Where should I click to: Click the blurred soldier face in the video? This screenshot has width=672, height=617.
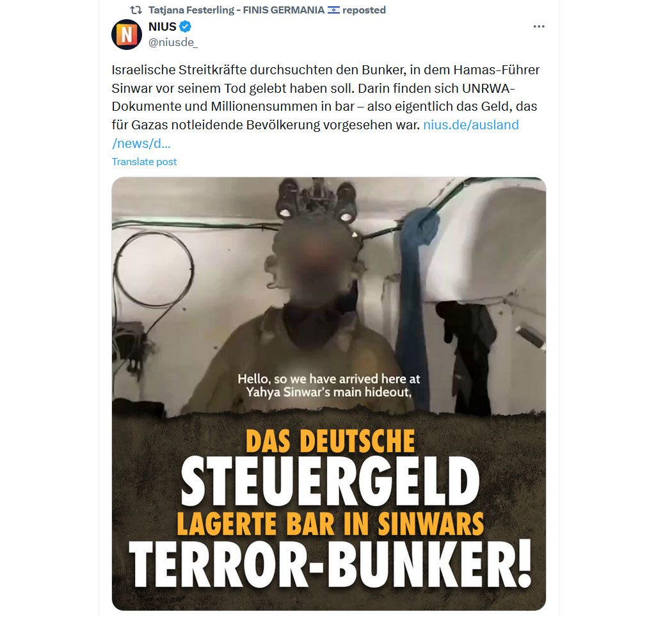(x=316, y=256)
